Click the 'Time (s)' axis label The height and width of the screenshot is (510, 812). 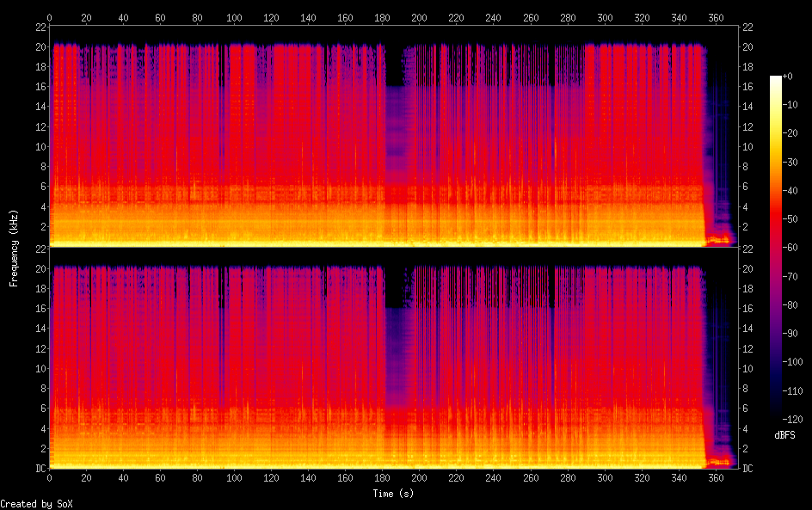392,494
